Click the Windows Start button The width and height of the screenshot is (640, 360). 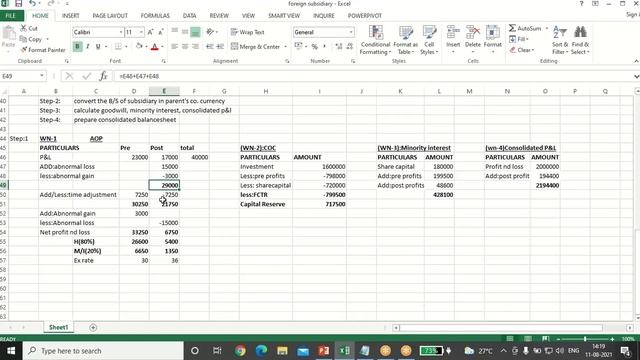click(x=11, y=351)
